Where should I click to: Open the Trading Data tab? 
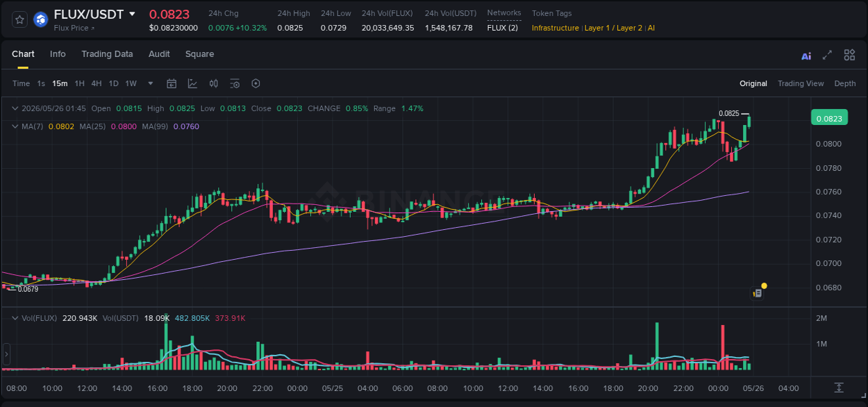[x=107, y=54]
